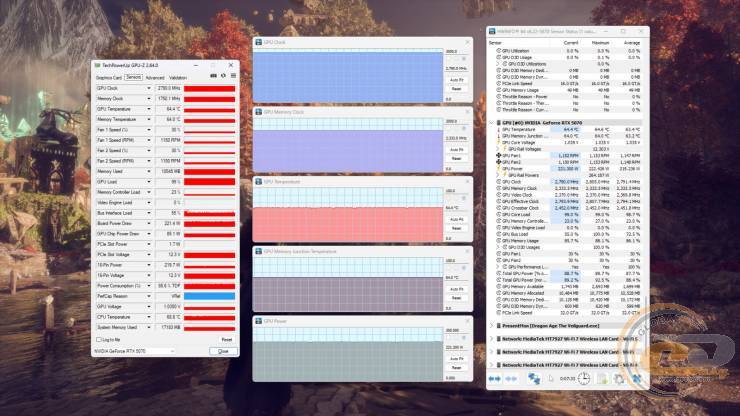Screen dimensions: 740x416
Task: Click HWiNFO clock reset icon
Action: 584,379
